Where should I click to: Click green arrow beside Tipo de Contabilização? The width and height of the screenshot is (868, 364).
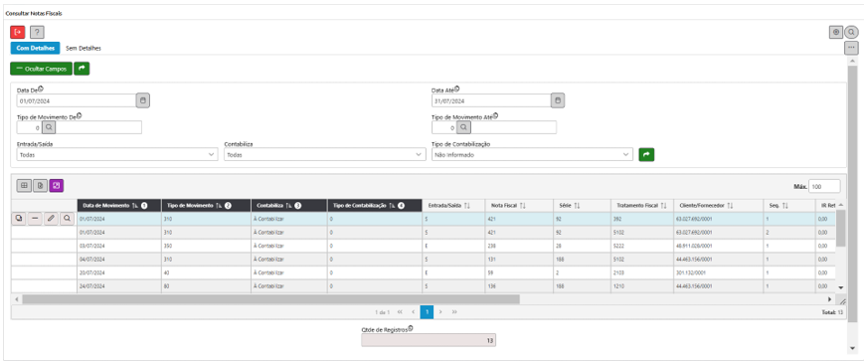646,154
